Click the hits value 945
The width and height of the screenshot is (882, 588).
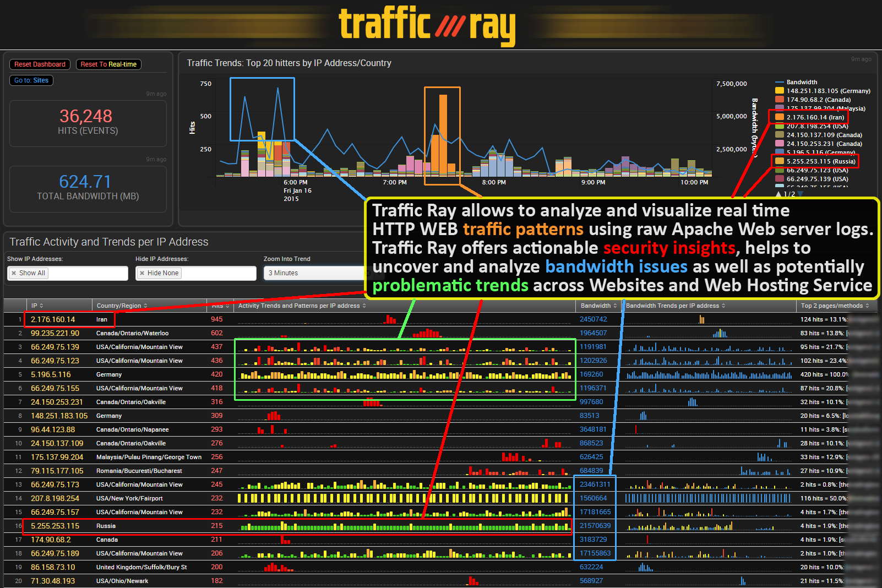point(217,319)
